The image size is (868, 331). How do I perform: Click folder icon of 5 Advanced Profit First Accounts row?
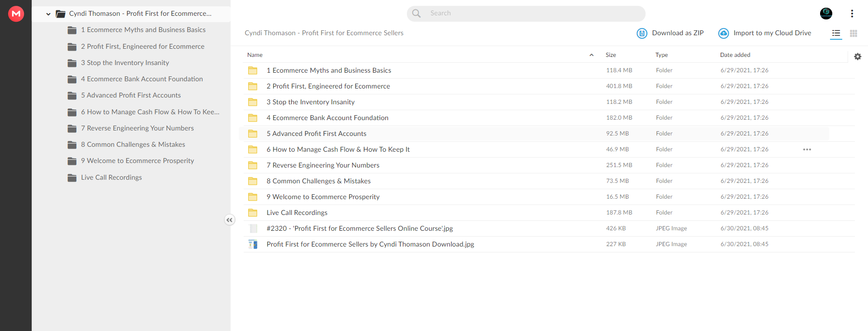point(253,134)
